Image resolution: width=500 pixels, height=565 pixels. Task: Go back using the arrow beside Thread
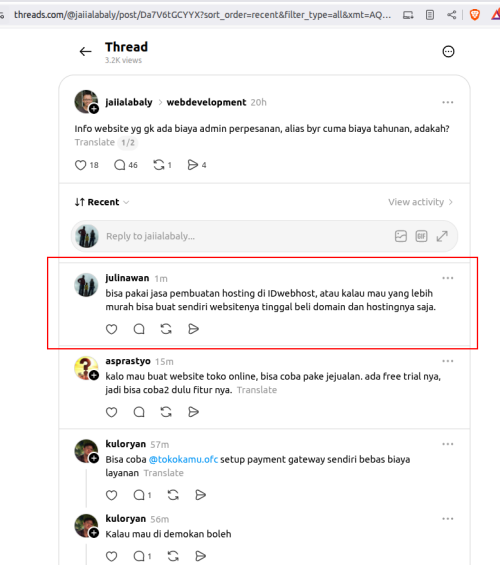pyautogui.click(x=85, y=52)
